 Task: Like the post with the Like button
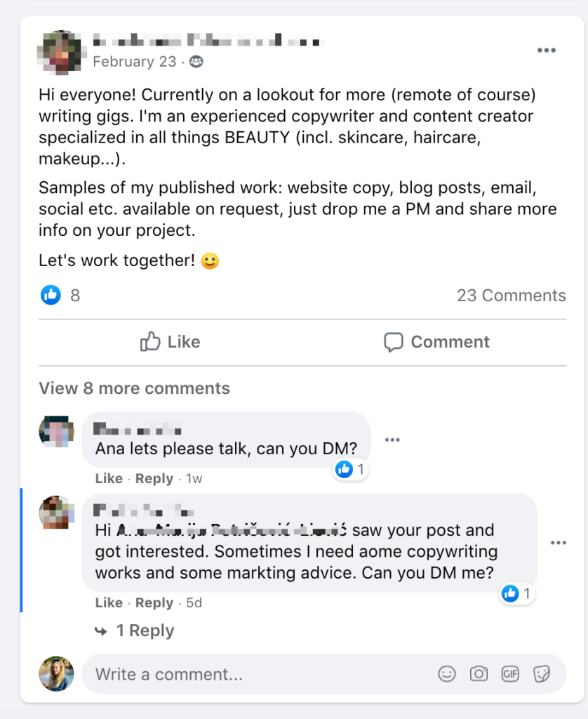click(171, 342)
